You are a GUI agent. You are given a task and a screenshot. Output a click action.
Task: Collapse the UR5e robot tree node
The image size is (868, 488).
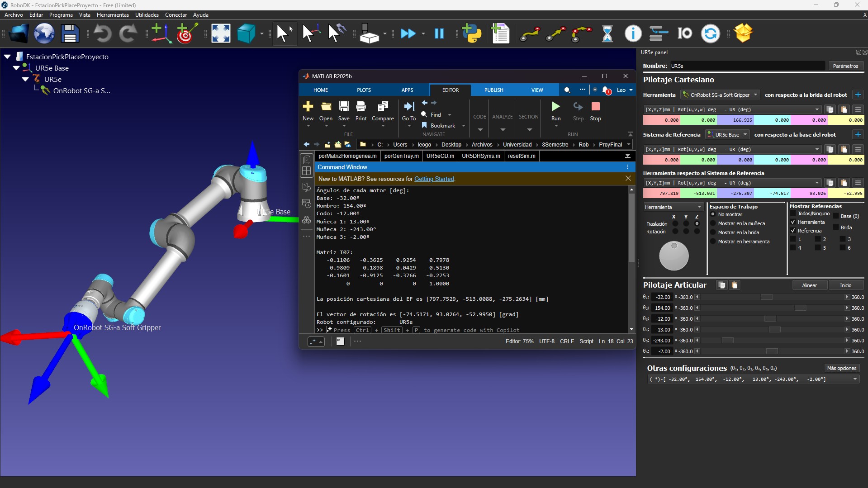pos(25,79)
